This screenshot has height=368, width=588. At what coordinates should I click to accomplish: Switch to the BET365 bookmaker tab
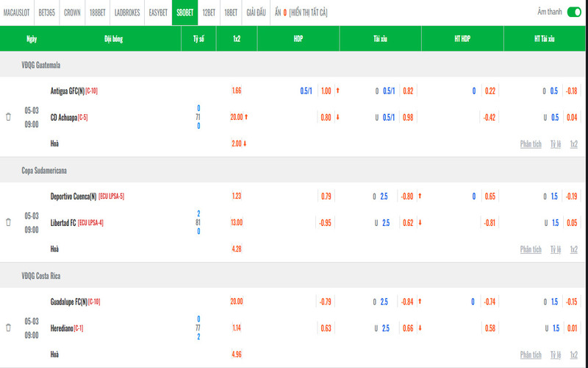coord(47,13)
